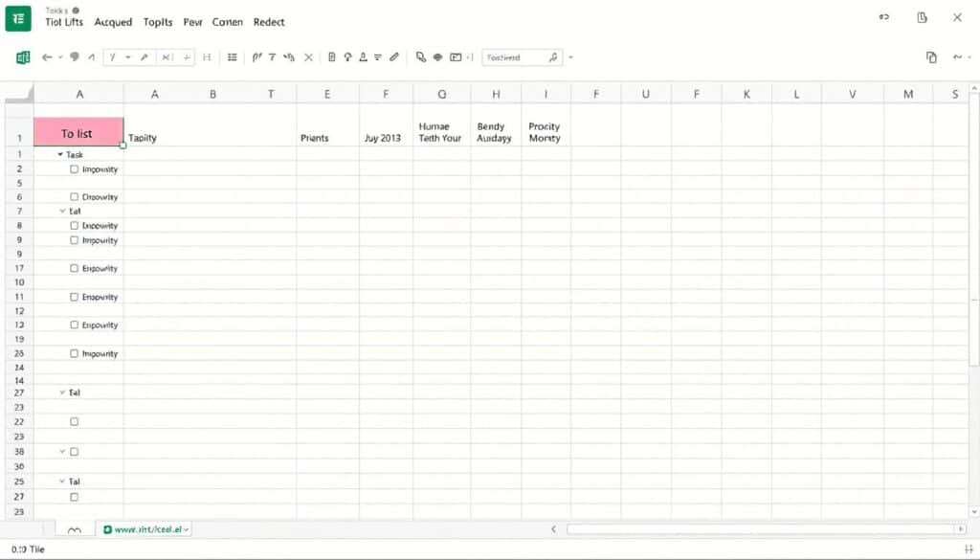Click the picture insert toolbar icon
The width and height of the screenshot is (980, 560).
tap(456, 57)
